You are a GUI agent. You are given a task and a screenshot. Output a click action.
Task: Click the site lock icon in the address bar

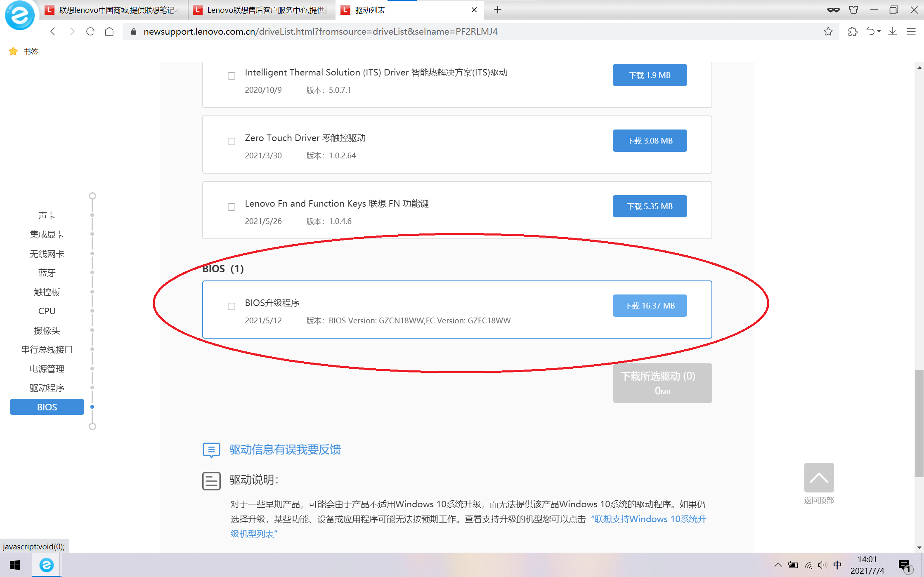pyautogui.click(x=133, y=31)
